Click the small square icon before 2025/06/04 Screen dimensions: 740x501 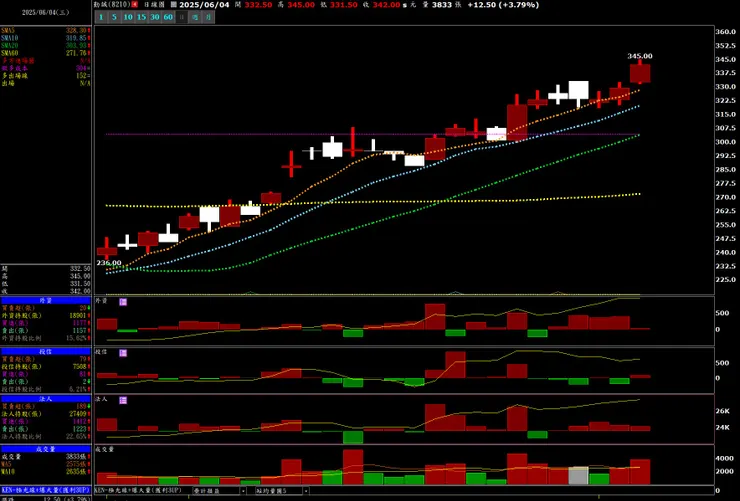[x=174, y=5]
